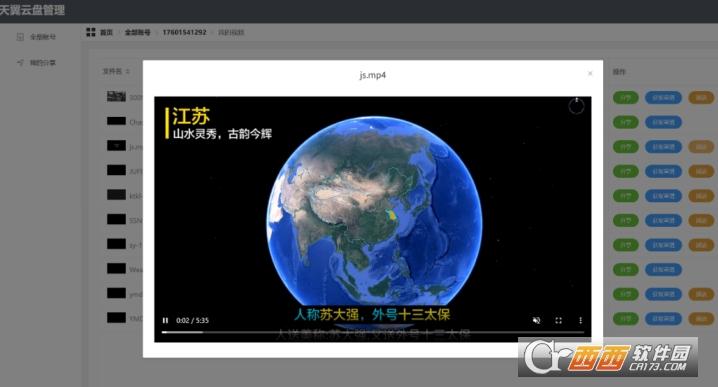Screen dimensions: 718x387
Task: Sort the list by 文件名 column header
Action: tap(116, 71)
